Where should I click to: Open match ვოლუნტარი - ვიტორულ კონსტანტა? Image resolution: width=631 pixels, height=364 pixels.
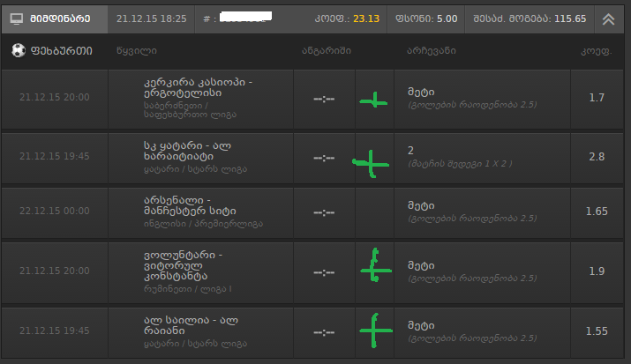[x=183, y=265]
